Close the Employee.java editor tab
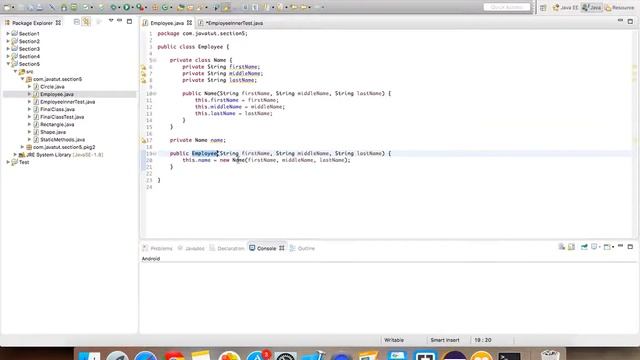The width and height of the screenshot is (640, 360). pos(189,23)
